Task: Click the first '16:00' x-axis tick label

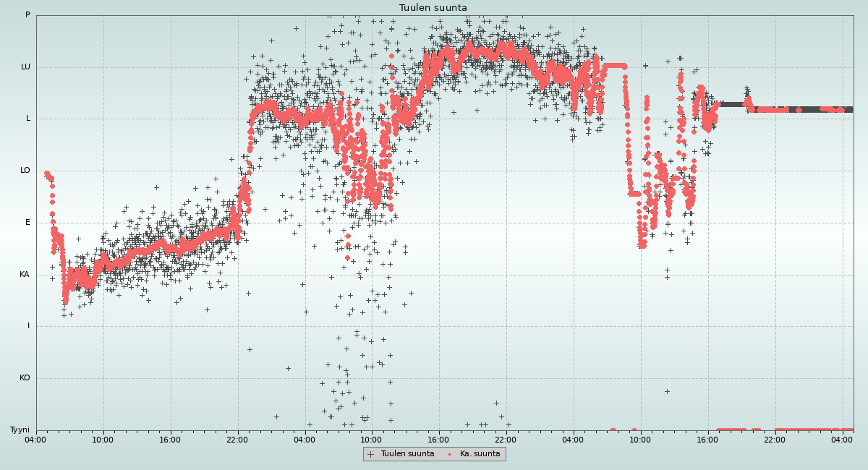Action: (170, 439)
